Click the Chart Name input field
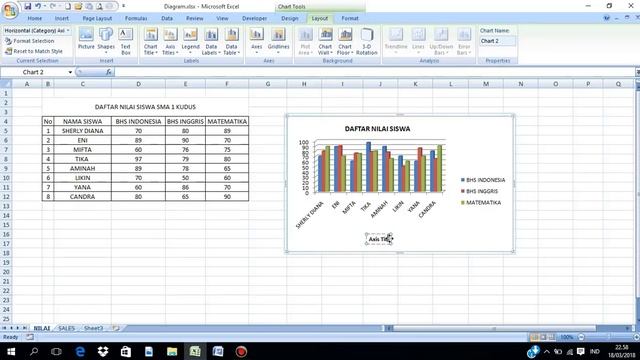Image resolution: width=640 pixels, height=360 pixels. click(497, 41)
